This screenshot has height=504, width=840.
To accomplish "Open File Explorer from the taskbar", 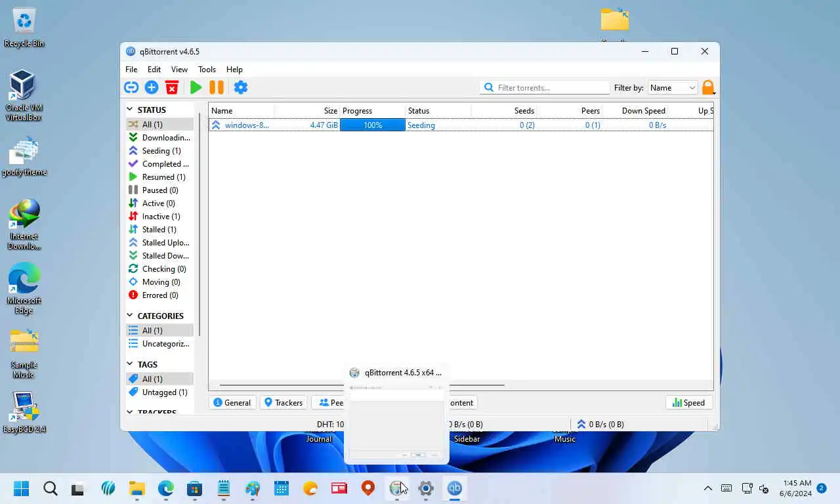I will 136,488.
